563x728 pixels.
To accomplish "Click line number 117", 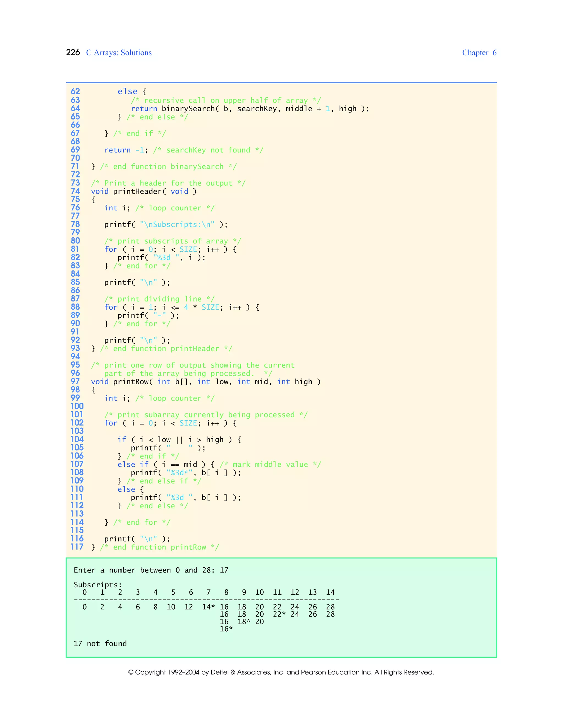I will tap(77, 547).
